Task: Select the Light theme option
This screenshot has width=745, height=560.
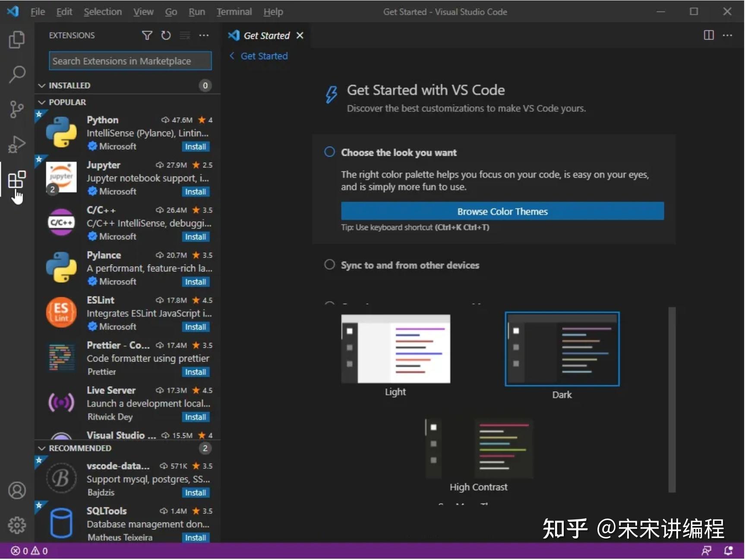Action: pyautogui.click(x=395, y=349)
